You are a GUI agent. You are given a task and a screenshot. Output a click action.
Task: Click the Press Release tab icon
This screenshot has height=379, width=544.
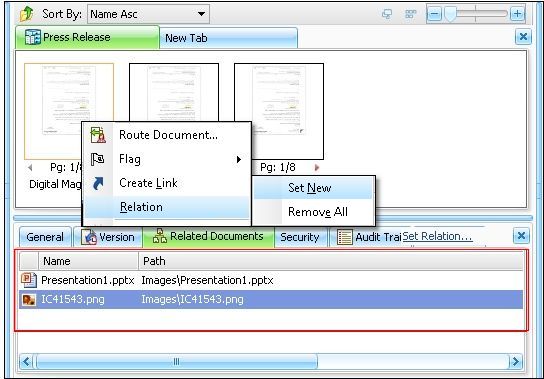pos(33,37)
